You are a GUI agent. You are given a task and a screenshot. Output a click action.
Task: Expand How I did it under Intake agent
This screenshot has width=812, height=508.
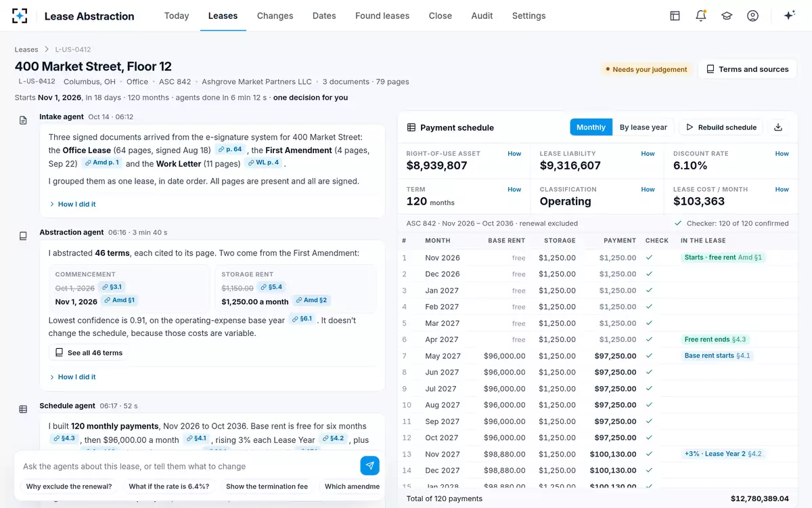(72, 204)
